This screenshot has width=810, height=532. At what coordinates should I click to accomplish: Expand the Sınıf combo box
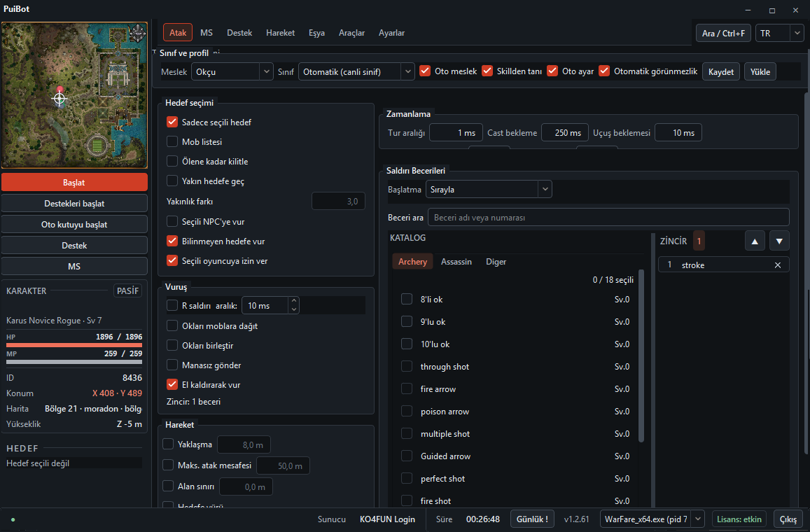click(x=356, y=71)
